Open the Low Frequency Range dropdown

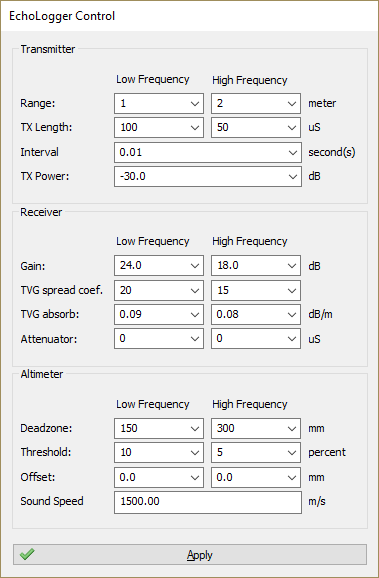pyautogui.click(x=159, y=103)
